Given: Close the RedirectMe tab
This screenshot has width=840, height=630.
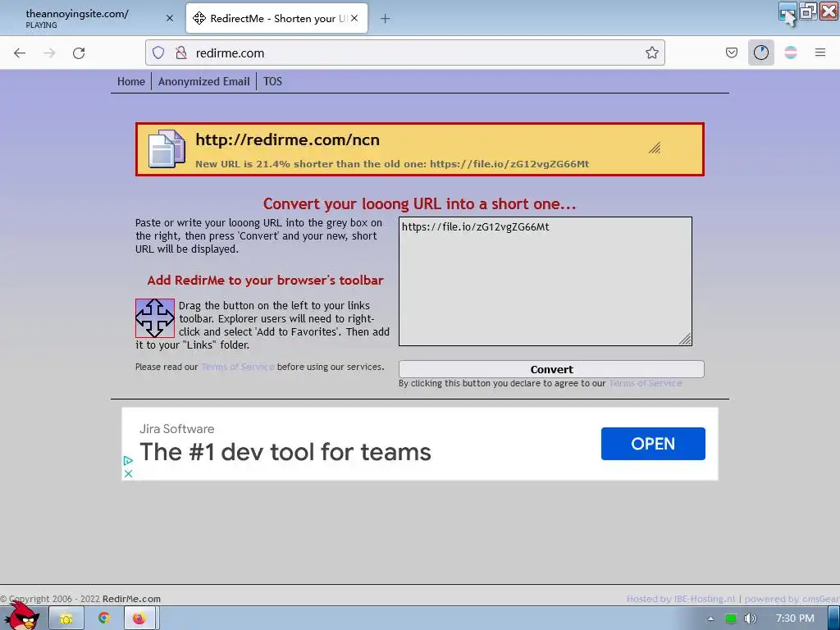Looking at the screenshot, I should pos(354,18).
